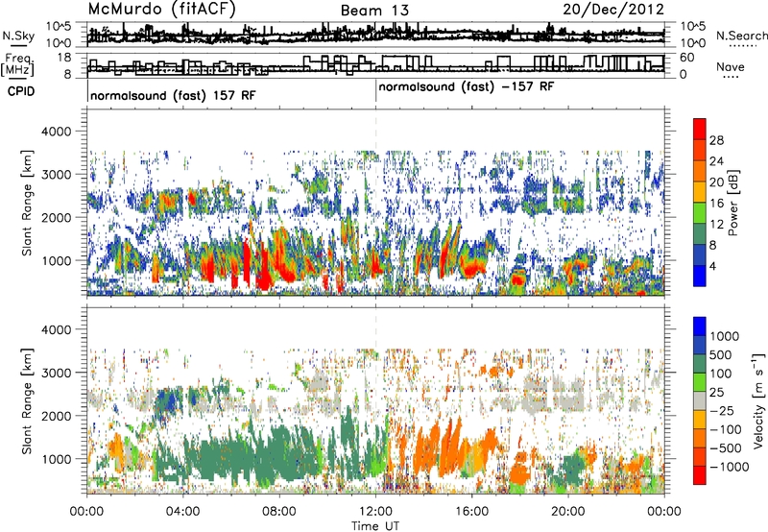
Task: Click the "3000" range tick on the velocity panel
Action: (x=56, y=373)
